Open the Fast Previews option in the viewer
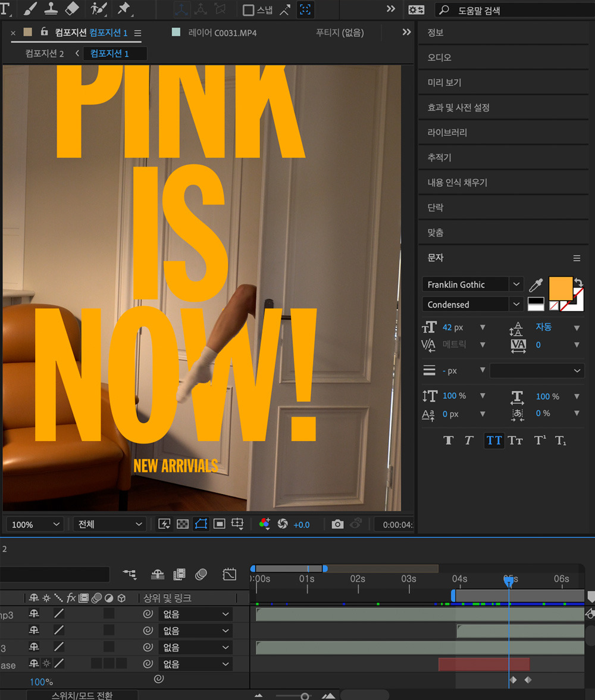Image resolution: width=595 pixels, height=700 pixels. [164, 524]
